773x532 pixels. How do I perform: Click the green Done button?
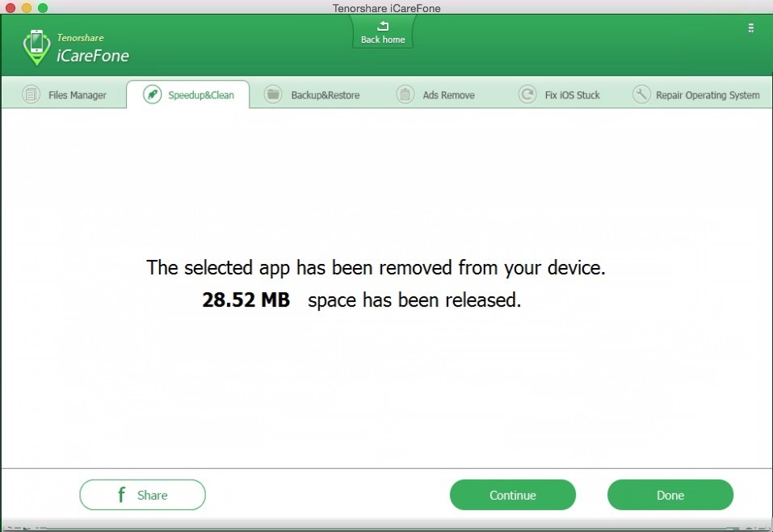point(670,495)
